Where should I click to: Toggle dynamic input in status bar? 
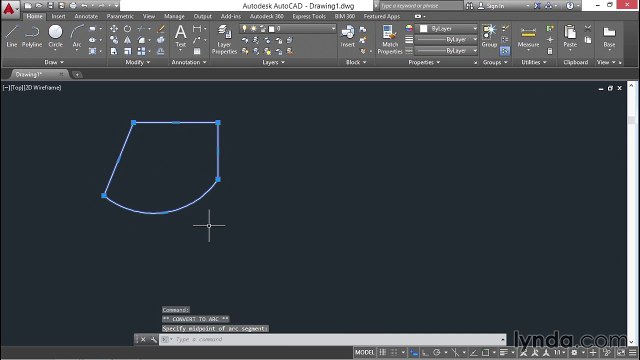[414, 352]
